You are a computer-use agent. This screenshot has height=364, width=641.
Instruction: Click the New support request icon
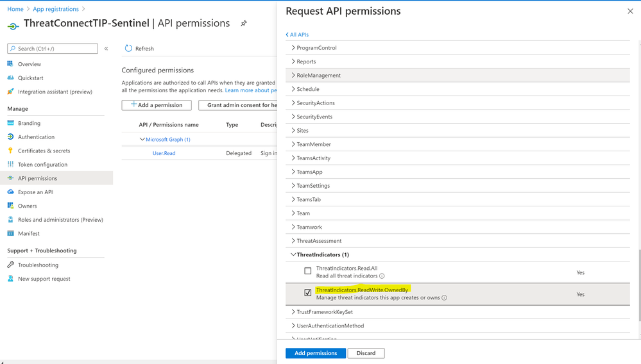tap(10, 278)
